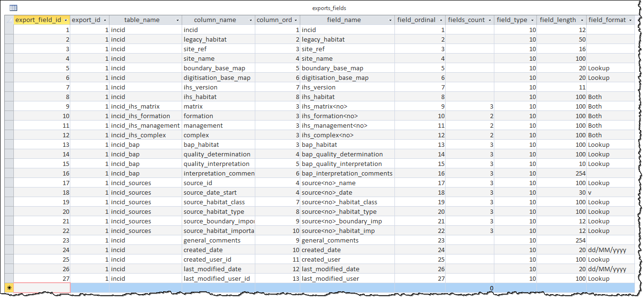
Task: Click the 'site_ref' field_name cell
Action: [x=348, y=49]
